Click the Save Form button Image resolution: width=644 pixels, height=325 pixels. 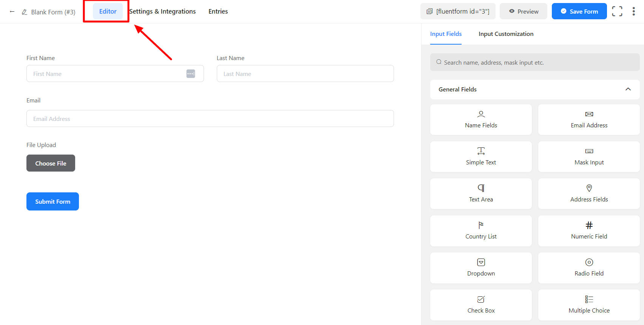pos(579,11)
